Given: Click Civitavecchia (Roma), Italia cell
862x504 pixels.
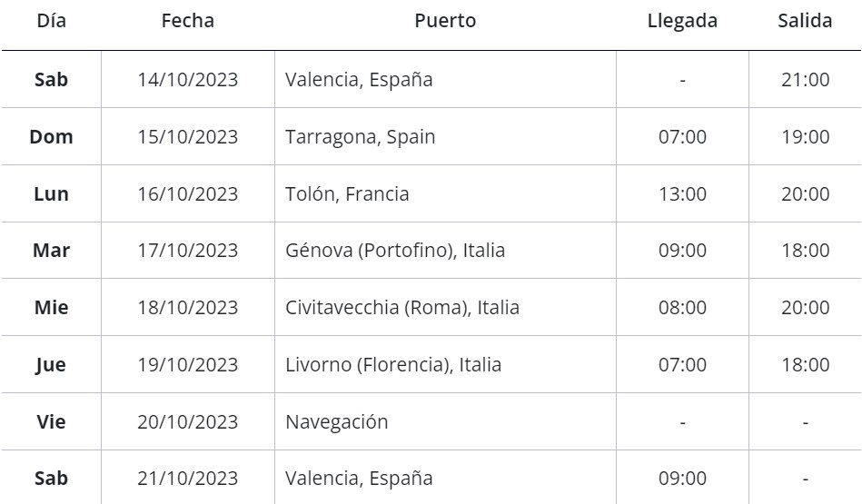Looking at the screenshot, I should pos(401,308).
